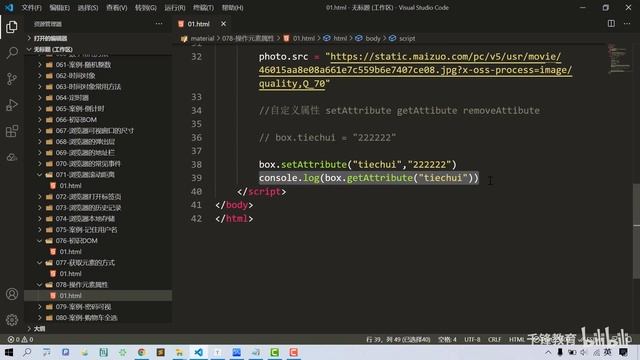The image size is (640, 360).
Task: Open the Windows Start button
Action: coord(9,352)
